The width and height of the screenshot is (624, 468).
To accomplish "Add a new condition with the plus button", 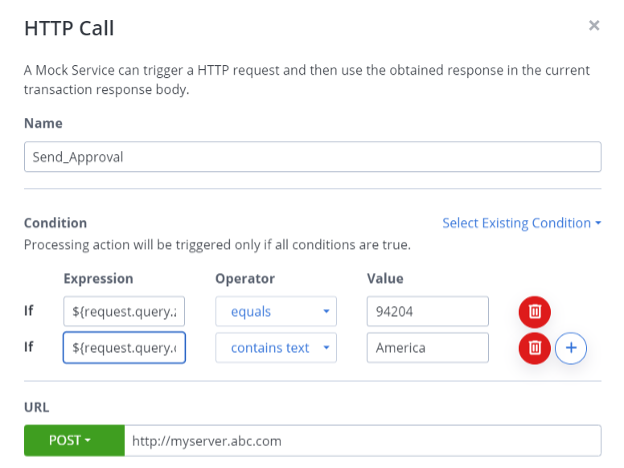I will point(571,348).
